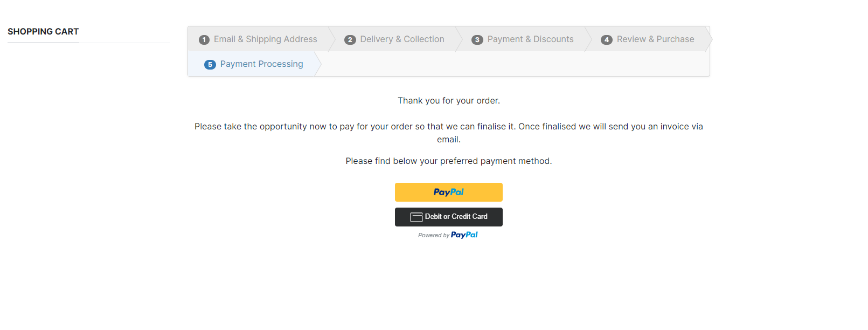
Task: Click the blue number 5 step badge
Action: (x=210, y=65)
